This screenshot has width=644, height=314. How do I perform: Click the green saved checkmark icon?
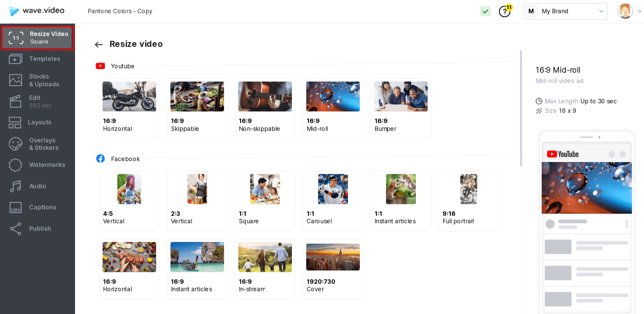coord(485,12)
